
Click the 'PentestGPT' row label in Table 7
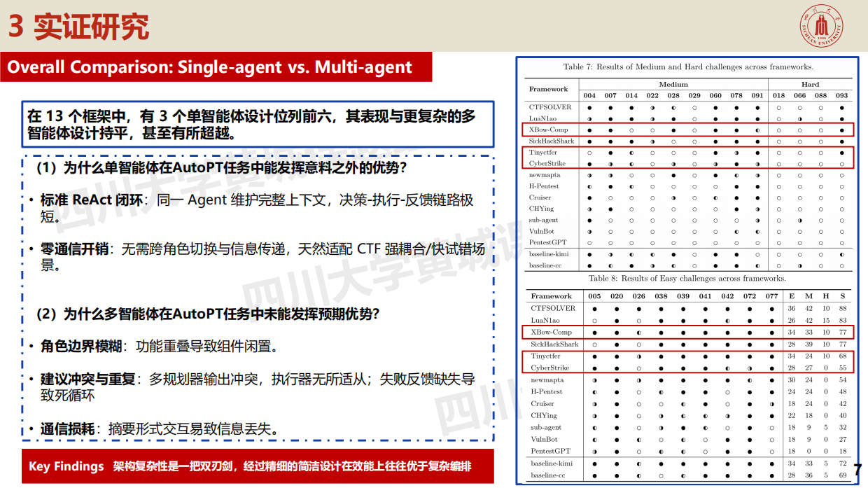(549, 242)
